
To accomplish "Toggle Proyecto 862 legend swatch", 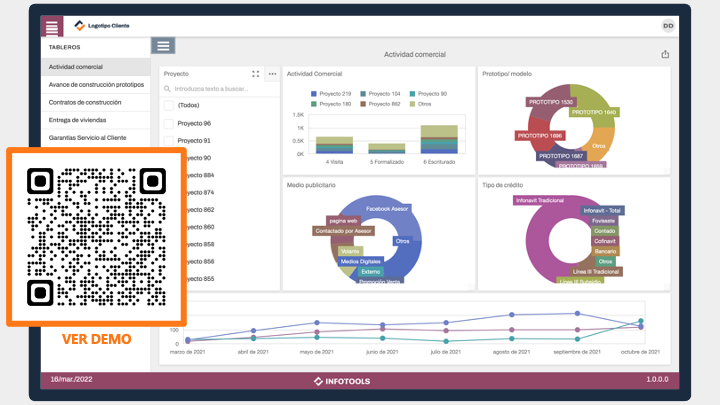I will pyautogui.click(x=363, y=104).
